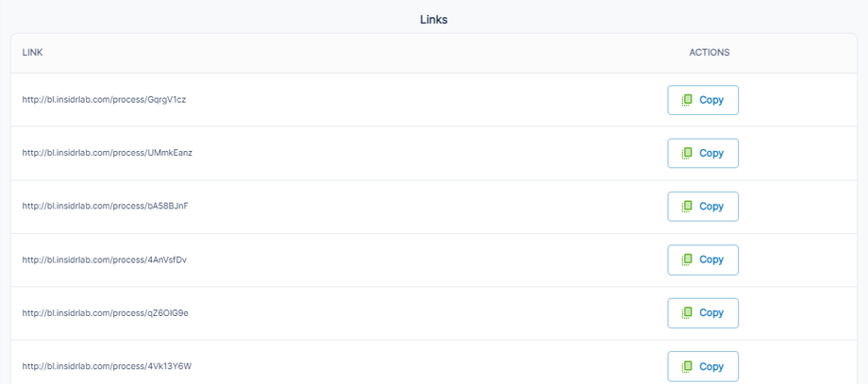Viewport: 868px width, 384px height.
Task: Select the link text ending 4AnVsfDv
Action: click(x=104, y=259)
